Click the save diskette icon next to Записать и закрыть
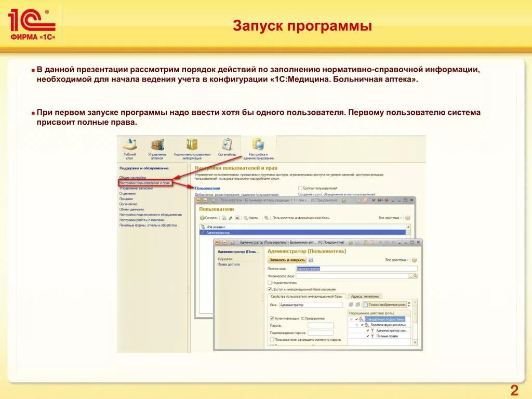Image resolution: width=532 pixels, height=399 pixels. tap(311, 260)
